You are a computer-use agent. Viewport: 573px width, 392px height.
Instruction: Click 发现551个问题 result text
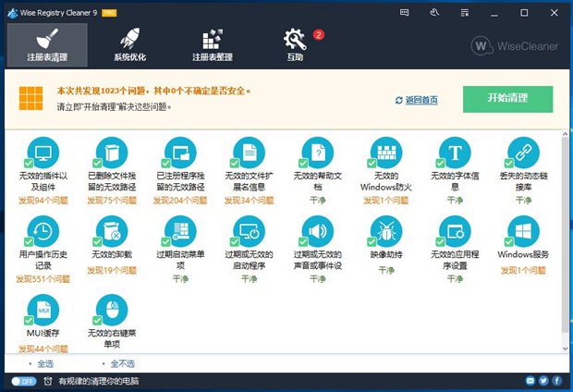click(43, 279)
